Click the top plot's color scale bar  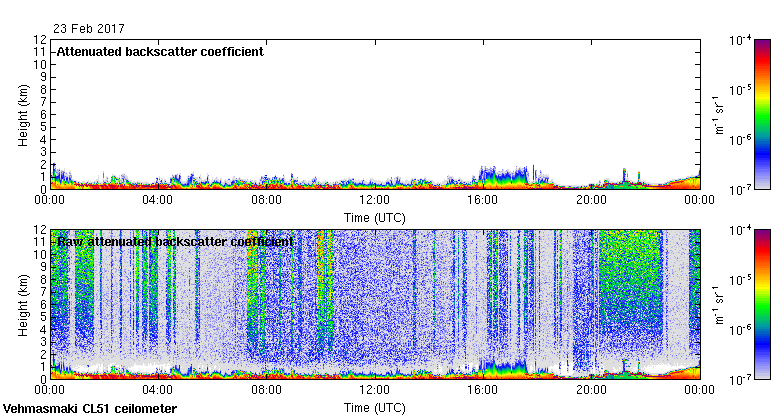tap(762, 113)
